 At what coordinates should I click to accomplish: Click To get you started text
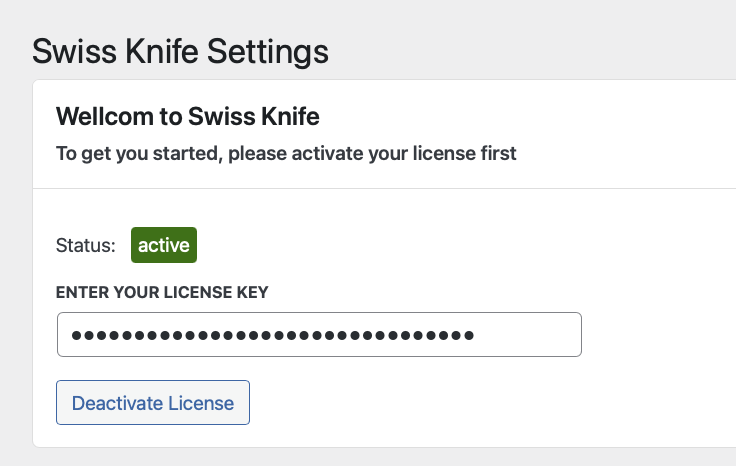(139, 153)
